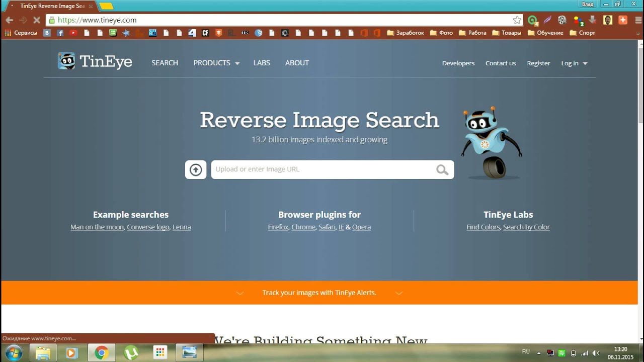Screen dimensions: 644x362
Task: Click the magnifier search icon in the URL box
Action: (442, 170)
